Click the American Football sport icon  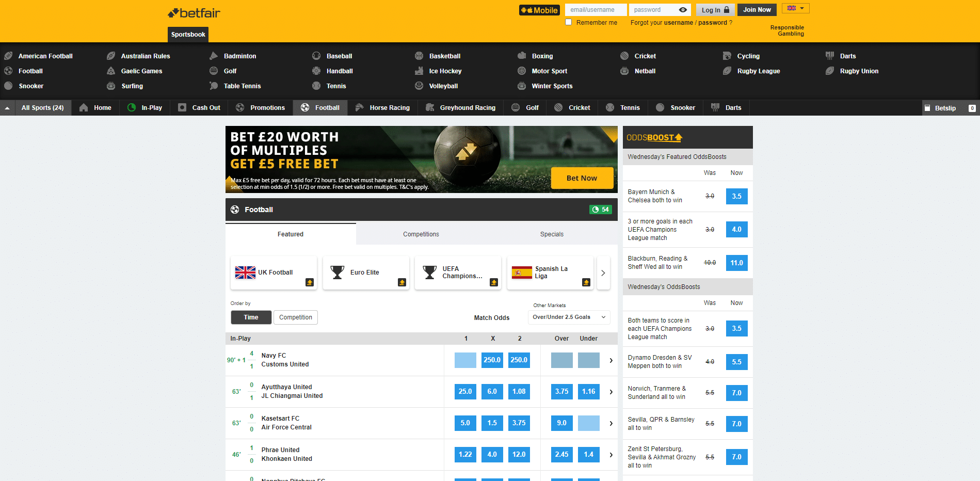[x=8, y=56]
